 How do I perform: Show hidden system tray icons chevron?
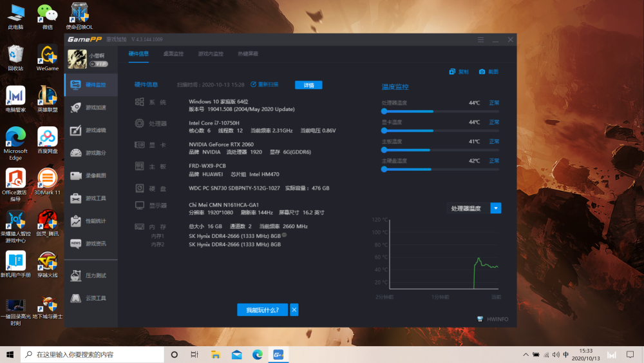pos(526,355)
